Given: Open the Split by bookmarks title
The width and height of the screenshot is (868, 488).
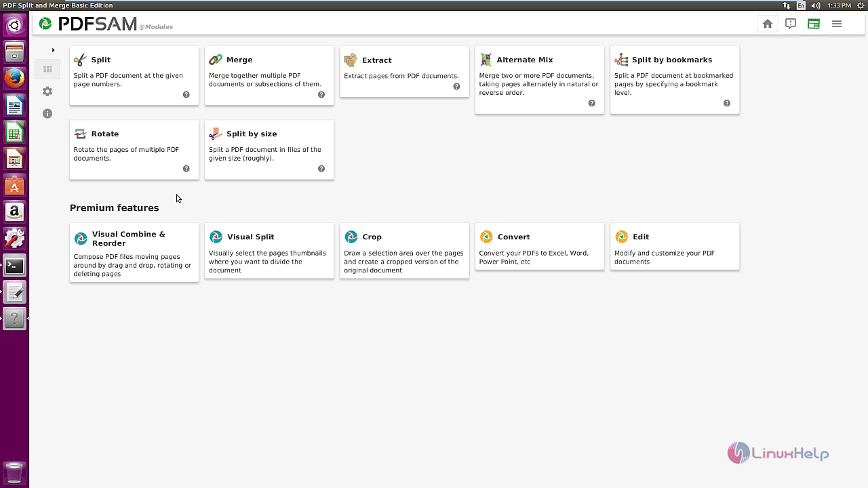Looking at the screenshot, I should [x=672, y=60].
